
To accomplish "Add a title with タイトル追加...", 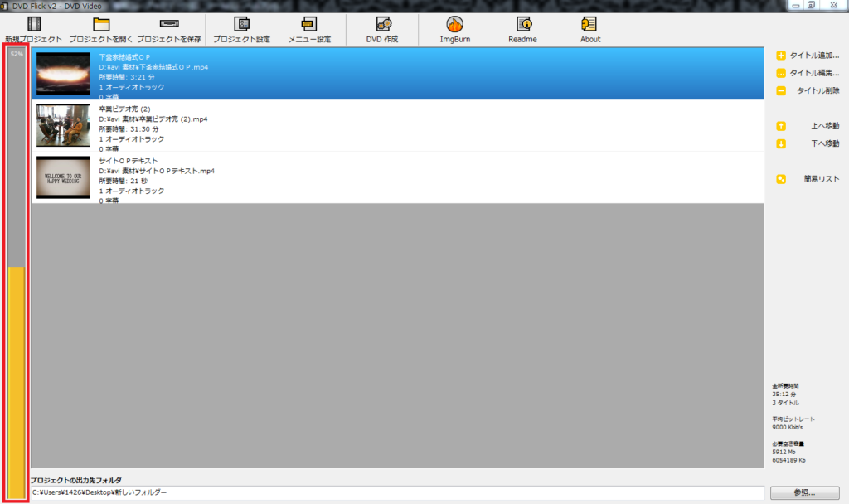I will point(808,56).
